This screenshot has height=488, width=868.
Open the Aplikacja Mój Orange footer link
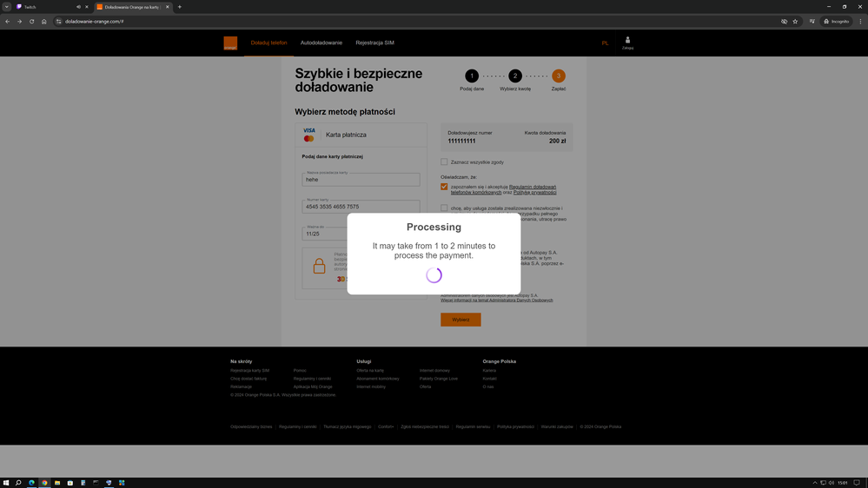click(313, 386)
